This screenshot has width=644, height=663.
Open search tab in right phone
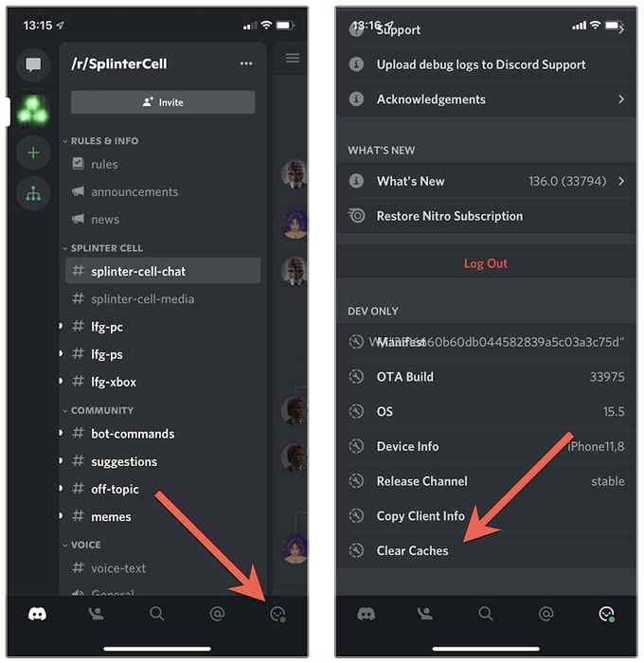486,613
